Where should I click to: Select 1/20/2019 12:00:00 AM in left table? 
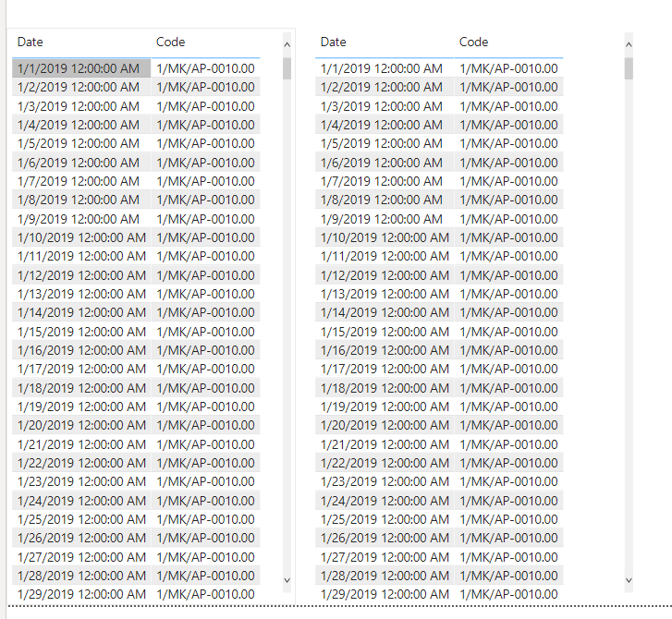tap(81, 425)
